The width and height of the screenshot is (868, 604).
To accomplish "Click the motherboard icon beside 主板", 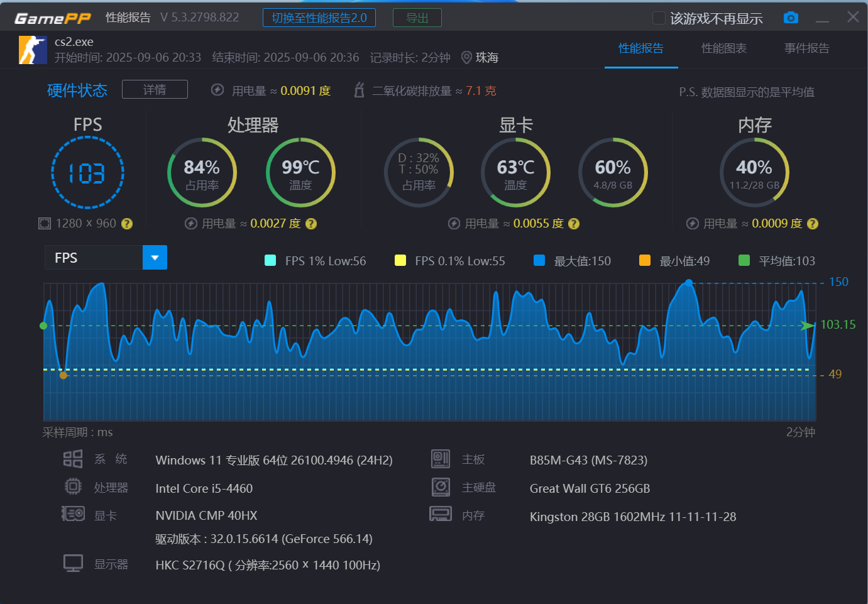I will coord(441,459).
